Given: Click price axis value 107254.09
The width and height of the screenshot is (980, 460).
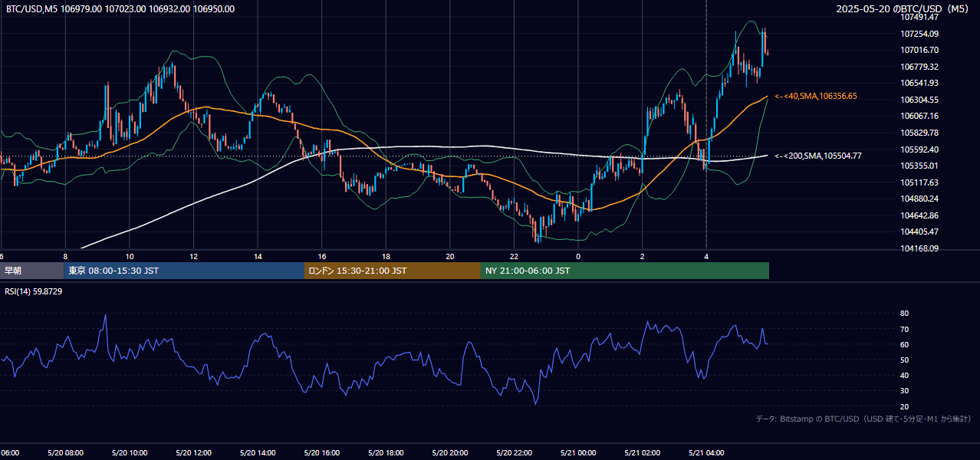Looking at the screenshot, I should [x=919, y=34].
